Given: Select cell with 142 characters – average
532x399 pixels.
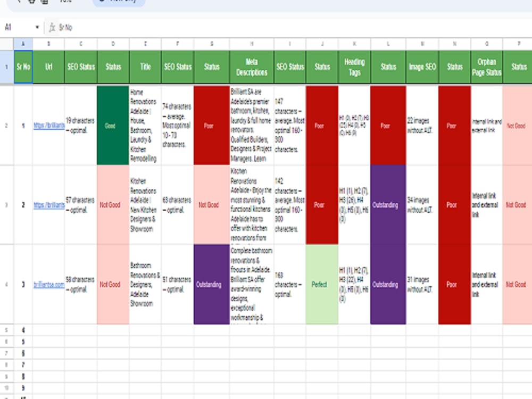Looking at the screenshot, I should coord(290,205).
